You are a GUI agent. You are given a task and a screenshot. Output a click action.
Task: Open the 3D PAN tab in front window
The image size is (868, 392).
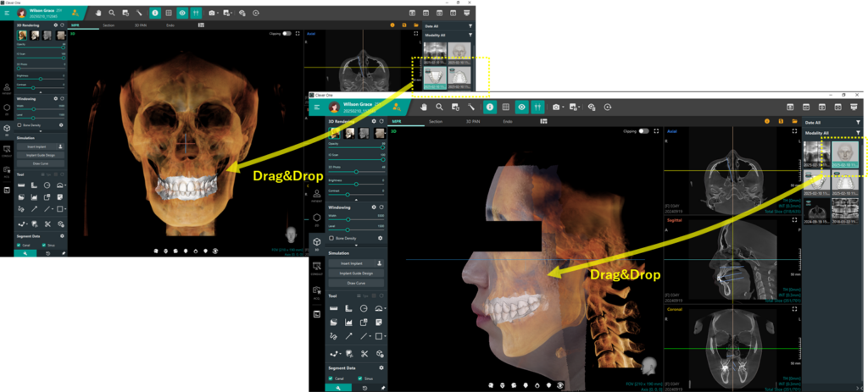pos(472,122)
